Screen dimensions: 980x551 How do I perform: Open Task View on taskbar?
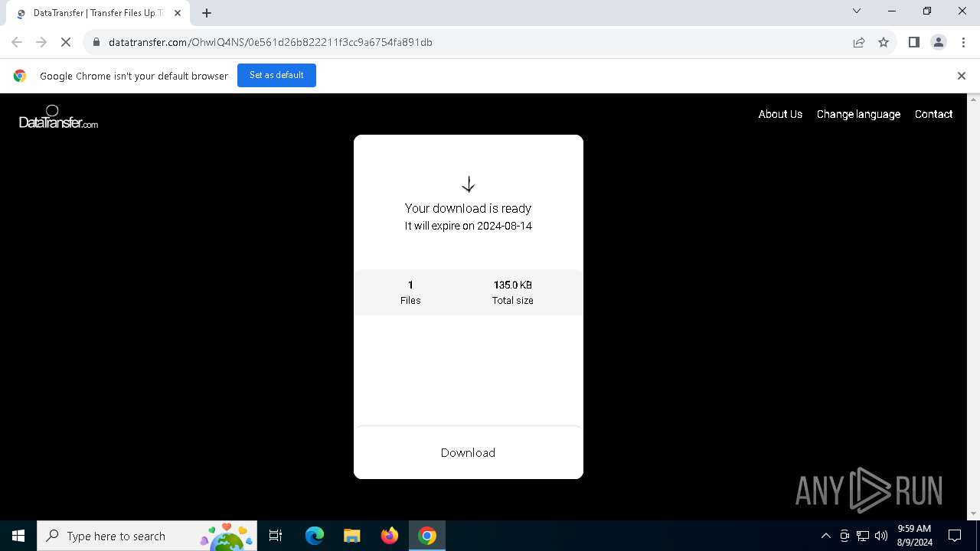click(276, 536)
